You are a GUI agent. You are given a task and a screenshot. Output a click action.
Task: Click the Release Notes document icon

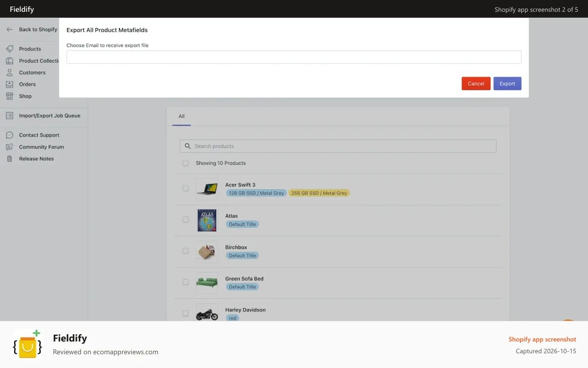9,158
